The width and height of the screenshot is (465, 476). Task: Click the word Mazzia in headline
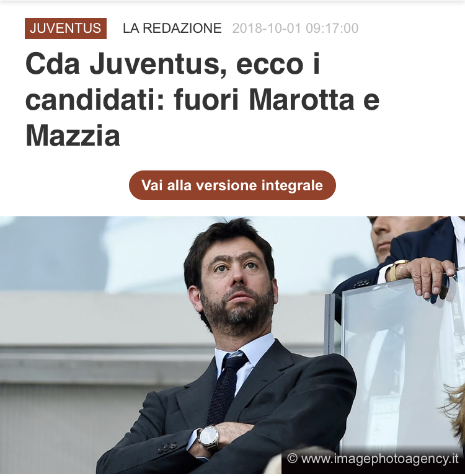pos(73,135)
